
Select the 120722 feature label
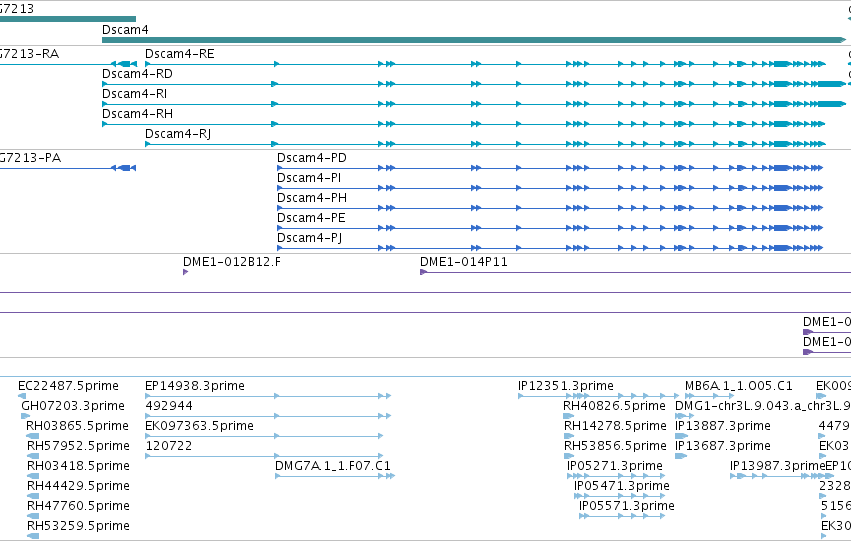pos(169,446)
